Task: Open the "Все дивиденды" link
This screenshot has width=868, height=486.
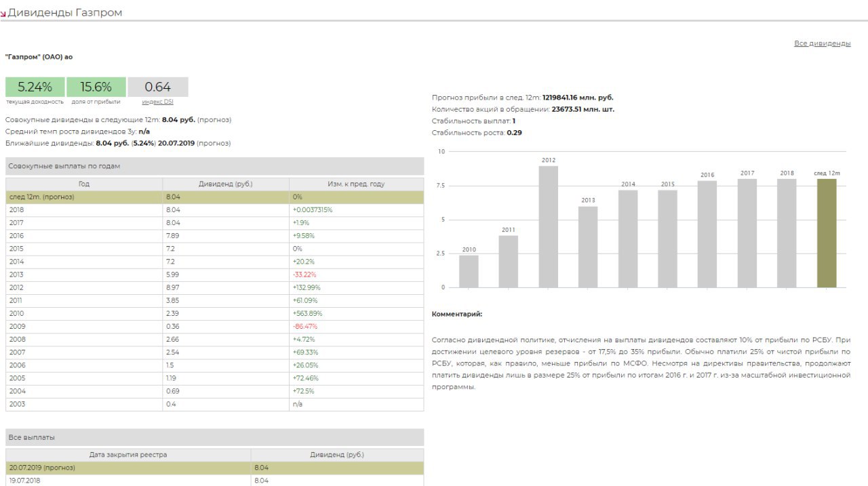Action: (822, 43)
